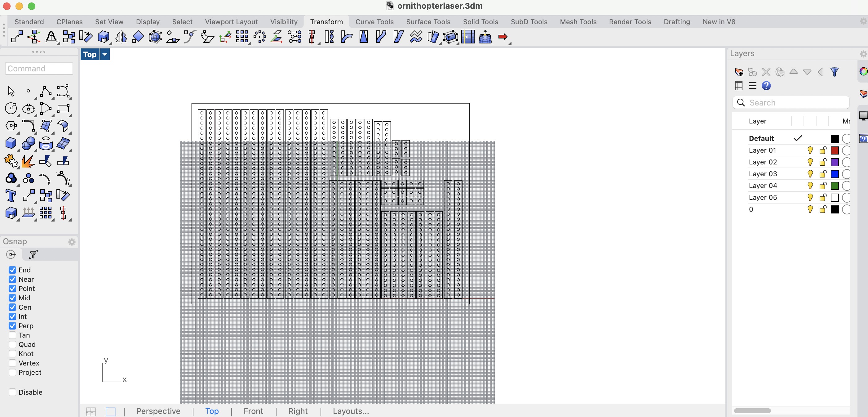Screen dimensions: 868x417
Task: Select the pointer selection tool
Action: tap(11, 91)
